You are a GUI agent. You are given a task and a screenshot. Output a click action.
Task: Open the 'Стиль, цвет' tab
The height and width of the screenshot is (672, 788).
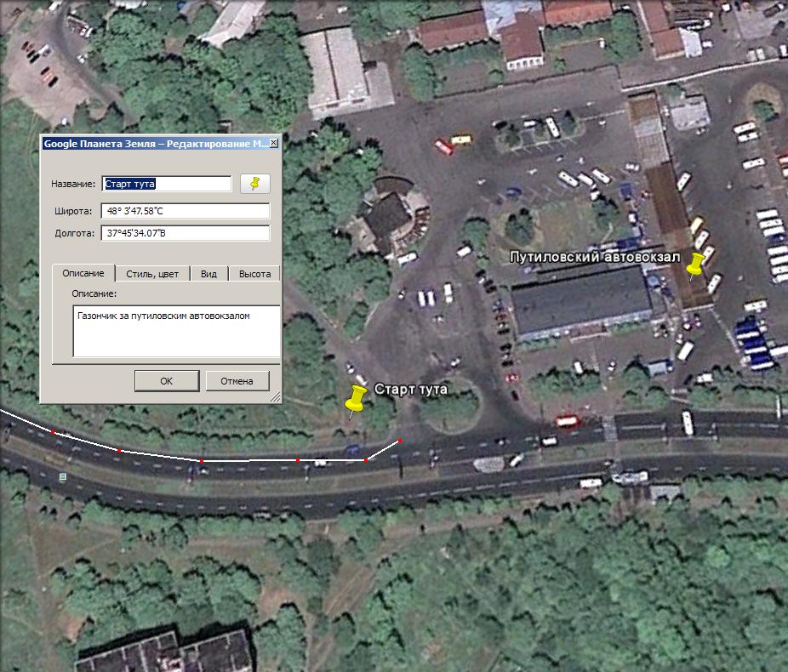click(152, 274)
